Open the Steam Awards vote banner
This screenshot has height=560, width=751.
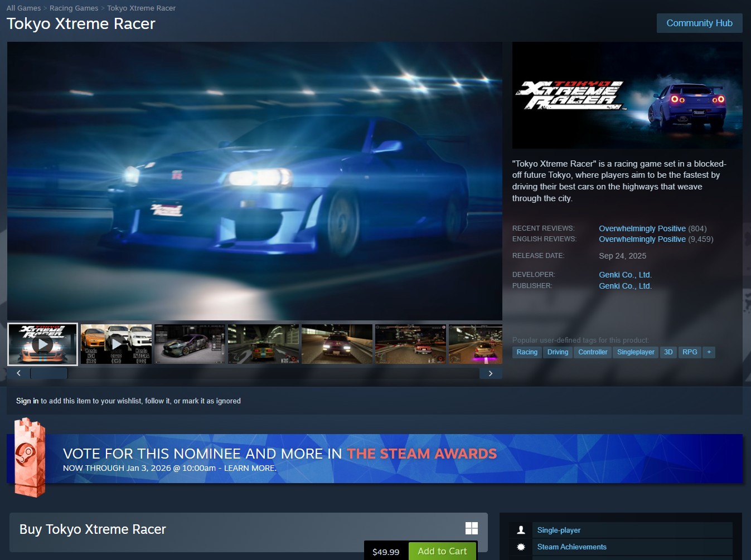tap(375, 459)
